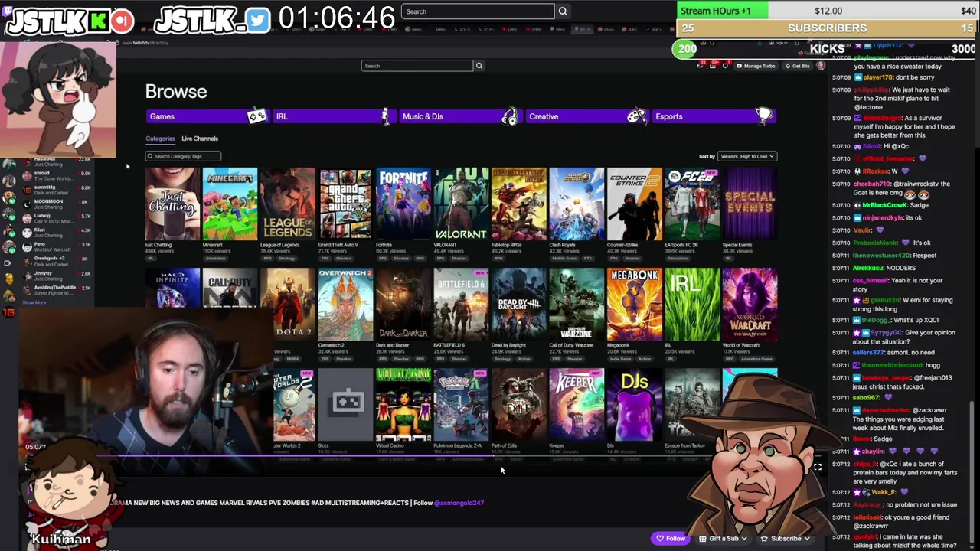This screenshot has width=980, height=551.
Task: Click the Twitch page Search field
Action: click(x=417, y=66)
